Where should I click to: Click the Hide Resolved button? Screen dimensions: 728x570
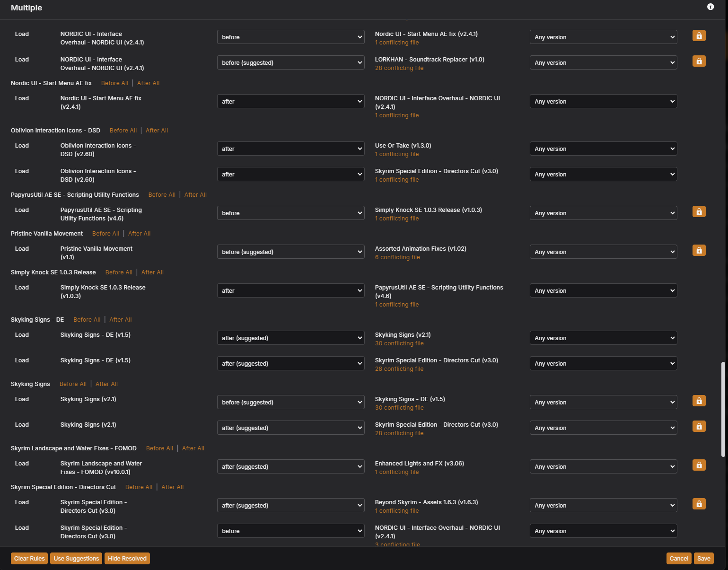click(127, 559)
